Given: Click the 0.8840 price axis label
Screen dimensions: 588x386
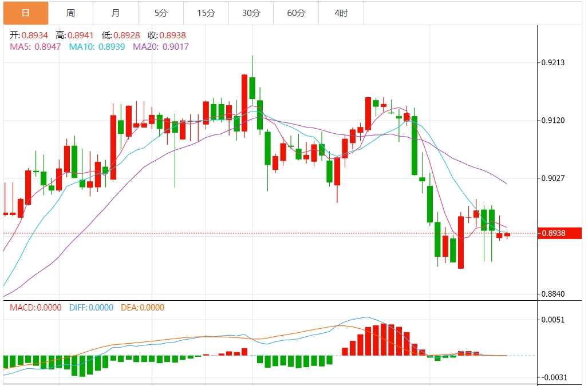Looking at the screenshot, I should (553, 294).
